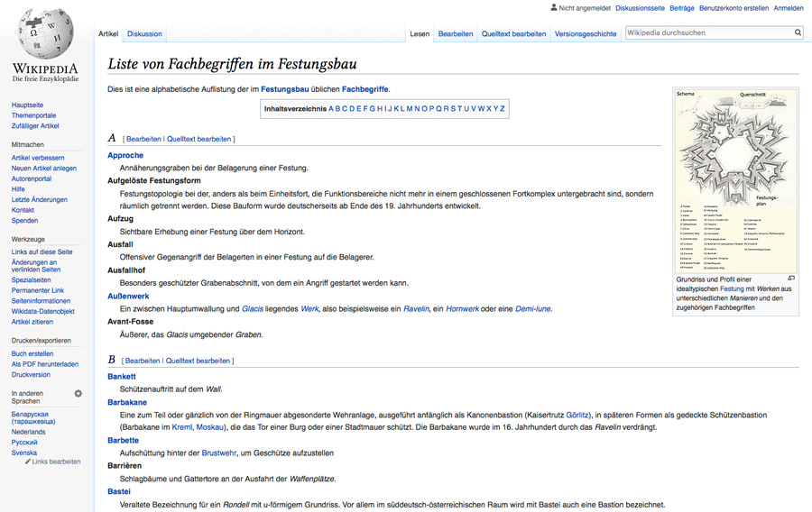812x512 pixels.
Task: Jump to letter Z in Inhaltsverzeichnis
Action: [x=503, y=108]
